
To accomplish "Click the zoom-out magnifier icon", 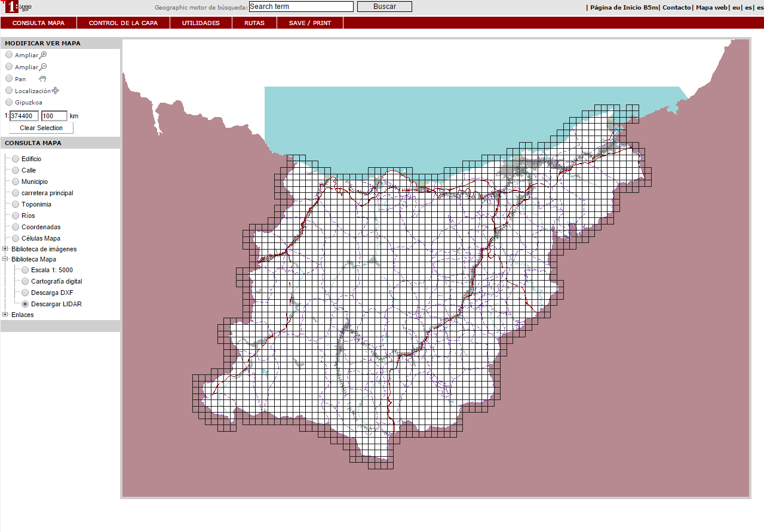I will [43, 67].
